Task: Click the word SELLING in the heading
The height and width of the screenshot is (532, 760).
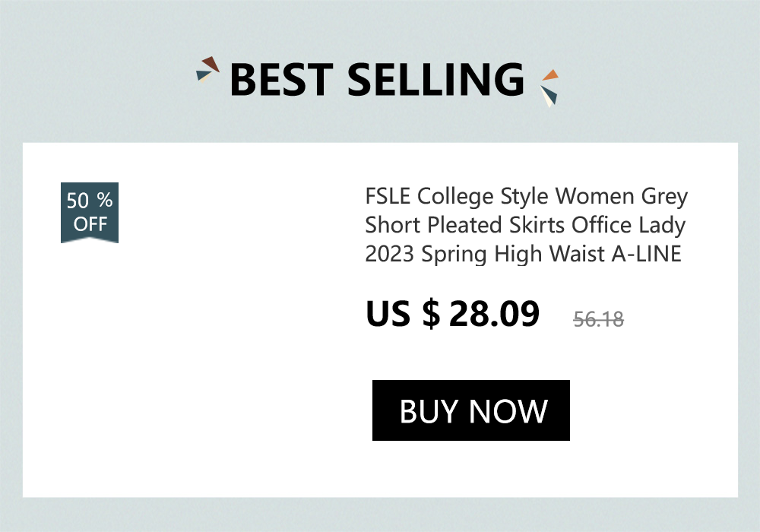Action: pos(436,80)
